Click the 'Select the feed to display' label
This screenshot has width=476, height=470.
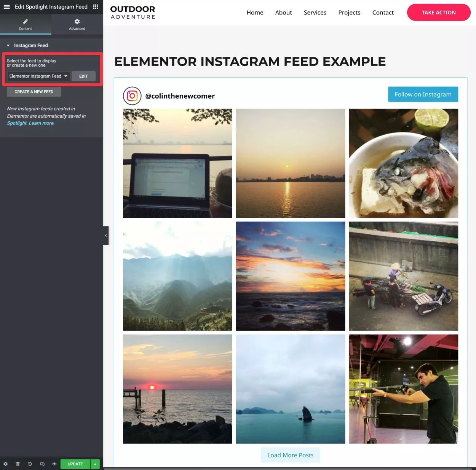coord(32,63)
